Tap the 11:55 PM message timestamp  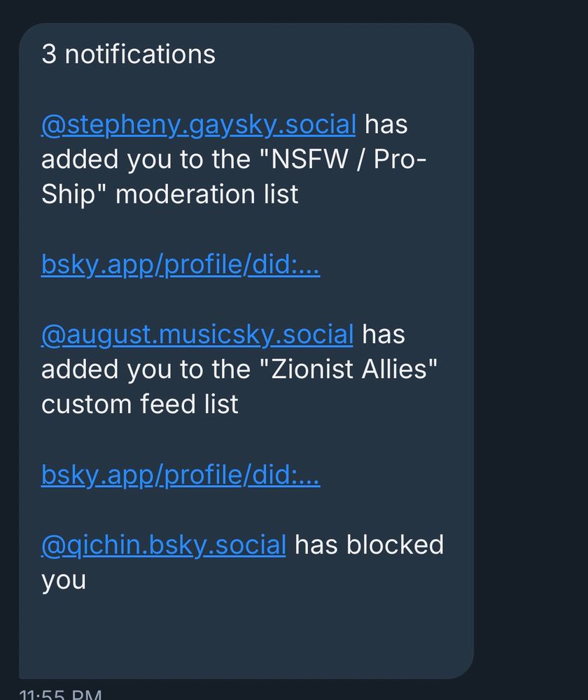(61, 694)
